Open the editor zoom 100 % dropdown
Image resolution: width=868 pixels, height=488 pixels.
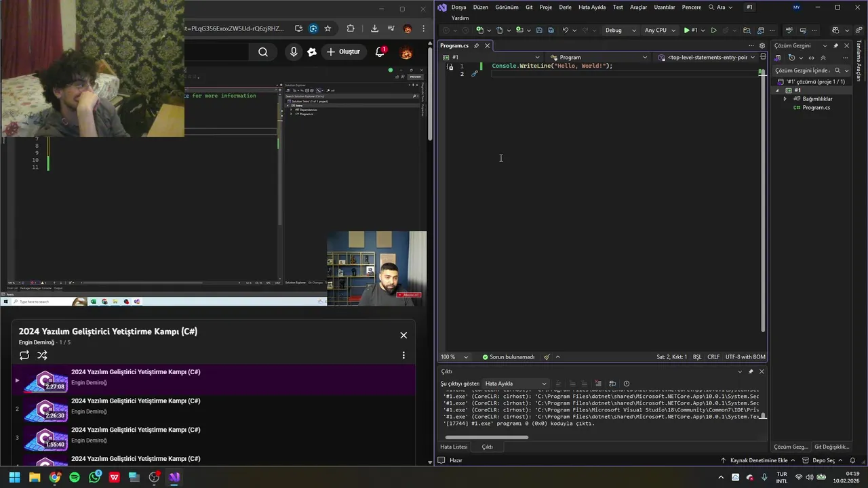pos(454,357)
